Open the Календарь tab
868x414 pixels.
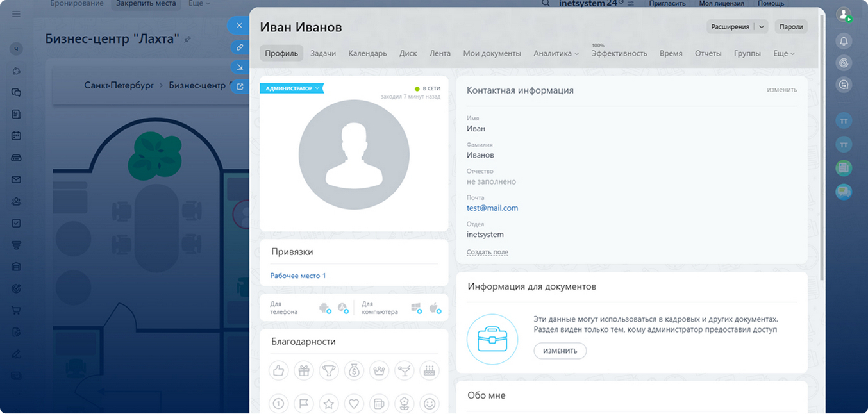point(367,53)
